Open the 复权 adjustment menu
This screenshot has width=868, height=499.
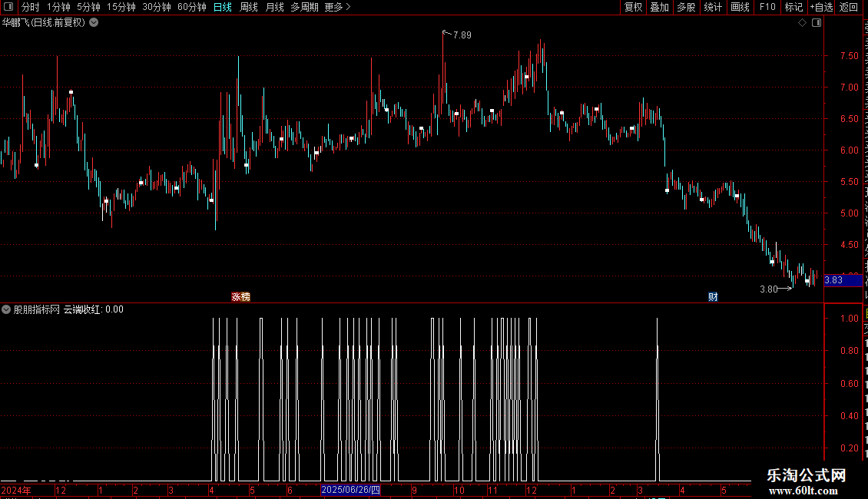pyautogui.click(x=633, y=7)
